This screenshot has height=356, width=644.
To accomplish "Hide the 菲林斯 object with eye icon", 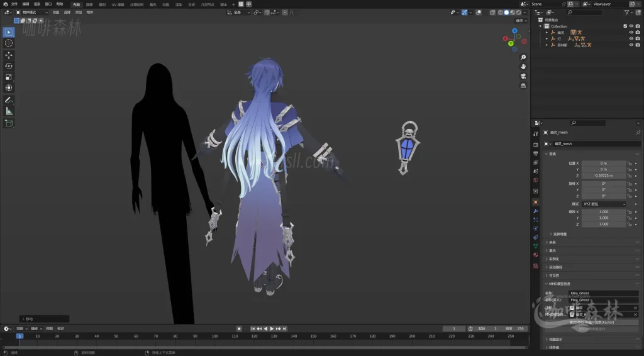I will tap(631, 45).
